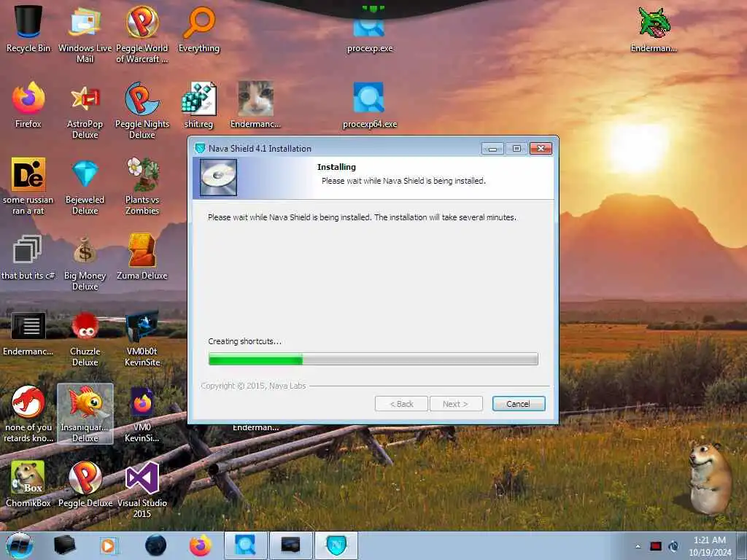Minimize the Nava Shield installation window
Screen dimensions: 747x560
tap(492, 149)
